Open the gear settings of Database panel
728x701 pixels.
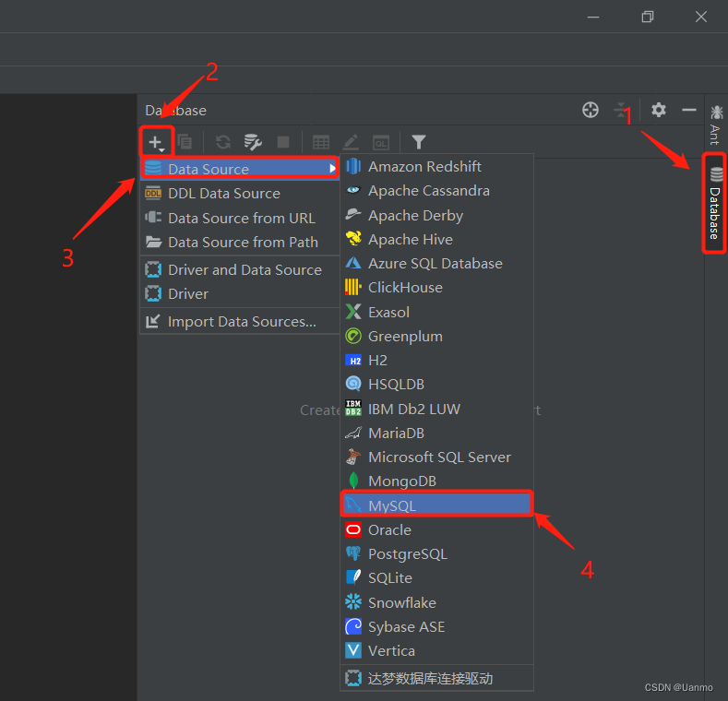coord(659,110)
